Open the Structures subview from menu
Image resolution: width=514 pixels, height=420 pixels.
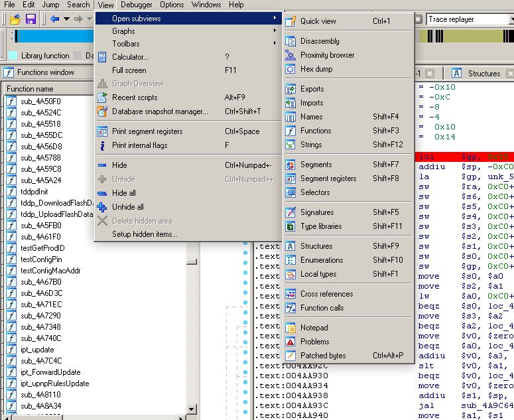(x=348, y=246)
